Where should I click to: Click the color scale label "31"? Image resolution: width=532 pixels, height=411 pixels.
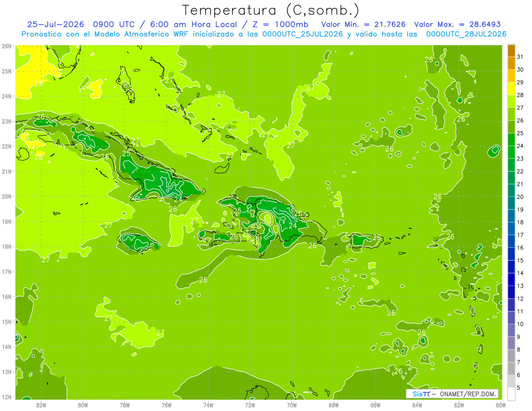[x=520, y=57]
